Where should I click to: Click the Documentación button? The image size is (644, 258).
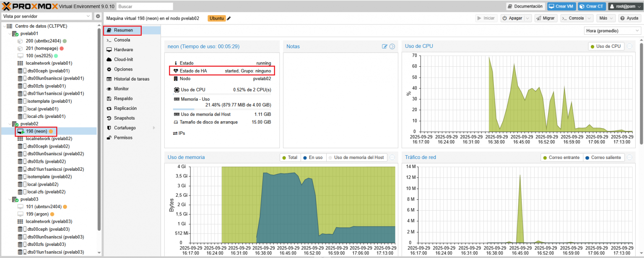coord(525,6)
